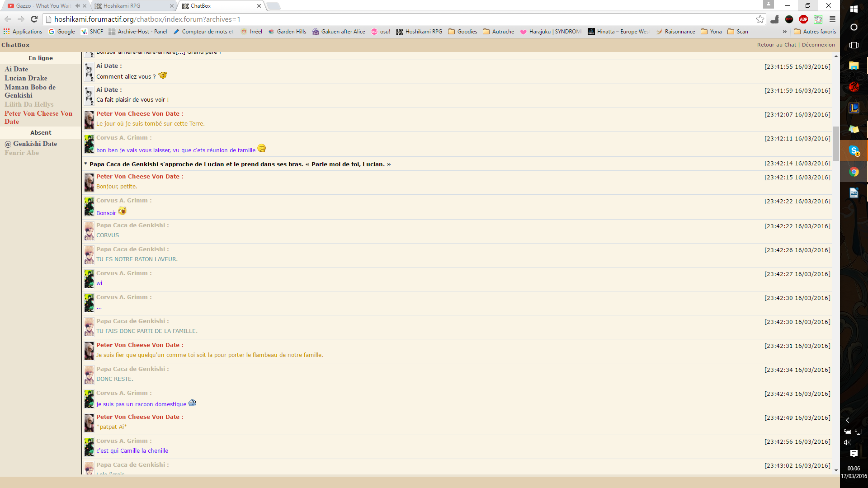The width and height of the screenshot is (868, 488).
Task: Click the close tab icon on ChatBox
Action: tap(258, 6)
